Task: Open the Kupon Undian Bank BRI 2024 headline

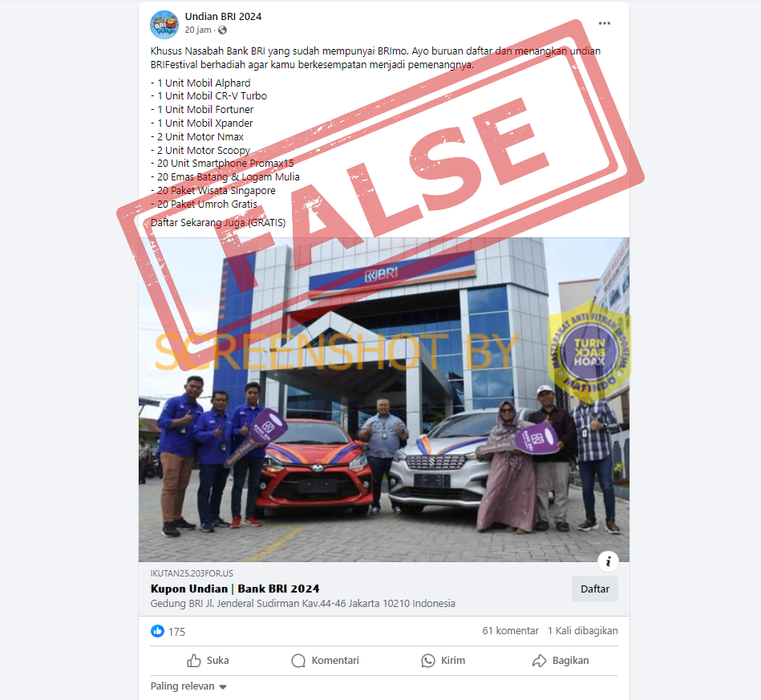Action: (235, 589)
